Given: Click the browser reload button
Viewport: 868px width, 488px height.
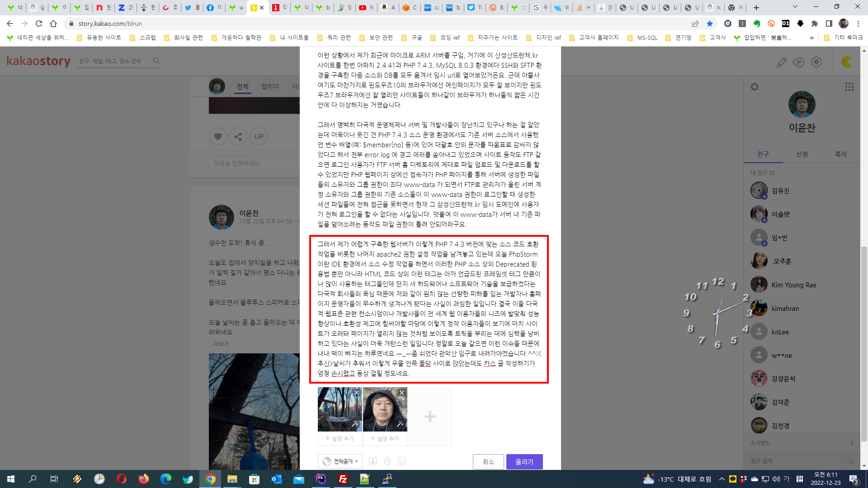Looking at the screenshot, I should (39, 23).
